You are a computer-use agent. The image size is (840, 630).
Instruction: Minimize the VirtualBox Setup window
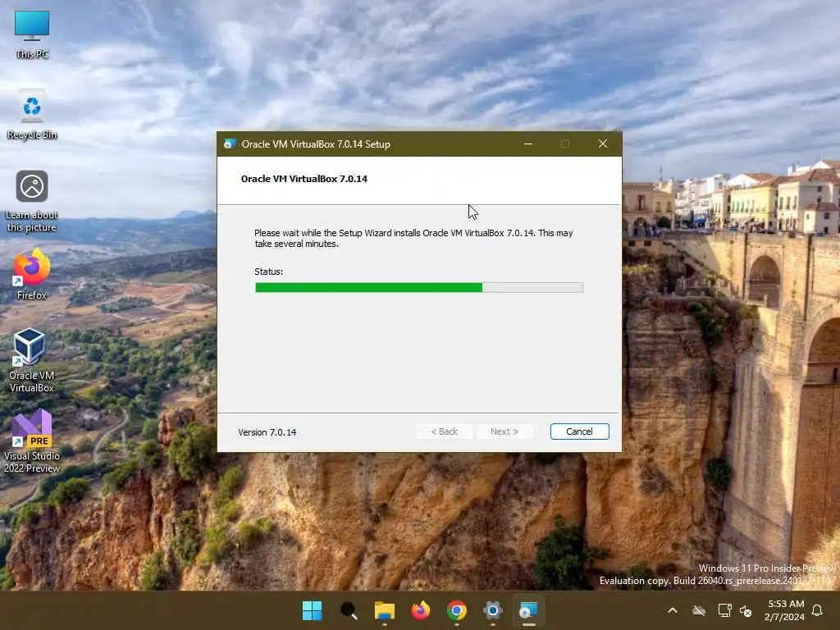[x=527, y=144]
